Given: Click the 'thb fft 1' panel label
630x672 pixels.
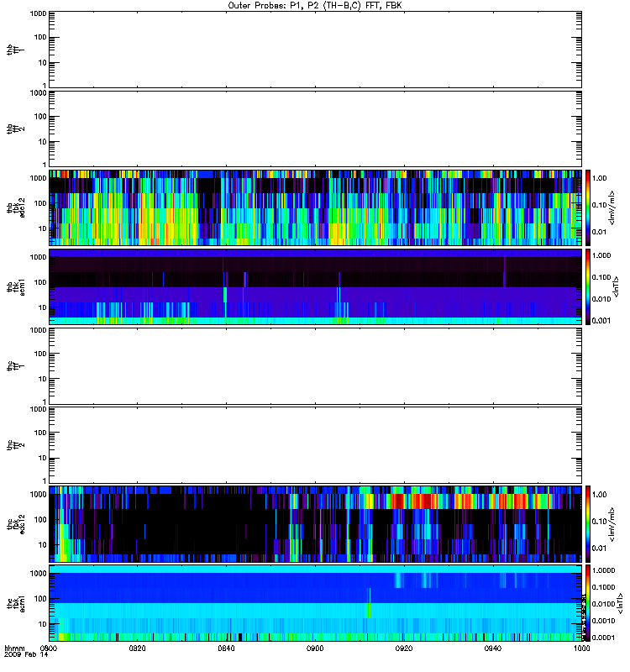Looking at the screenshot, I should (x=16, y=50).
